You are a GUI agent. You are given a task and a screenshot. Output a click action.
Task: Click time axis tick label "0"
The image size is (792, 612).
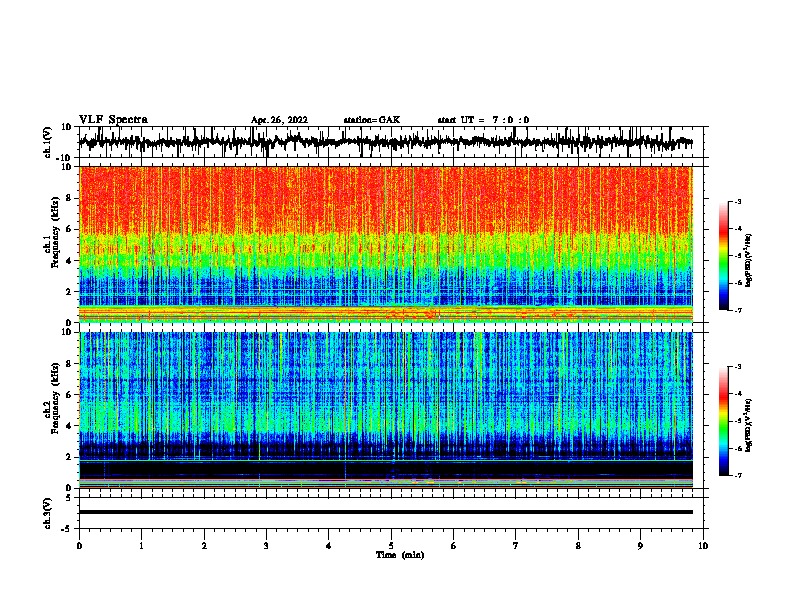click(x=79, y=546)
